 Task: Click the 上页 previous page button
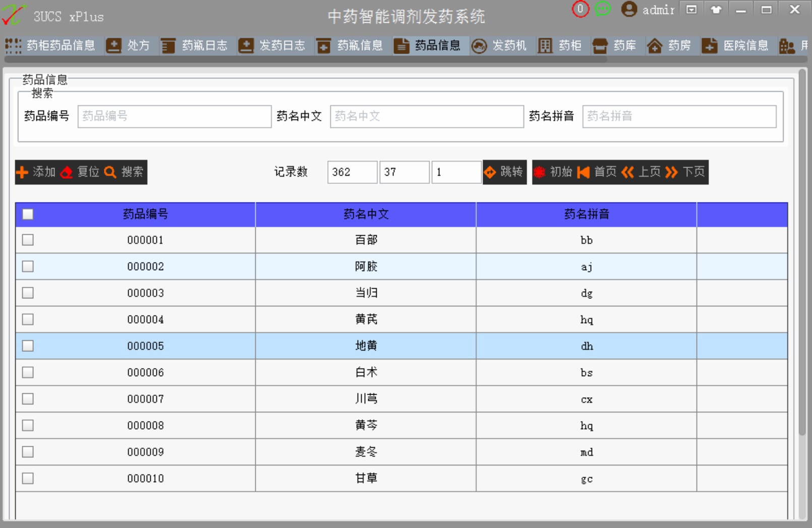(642, 172)
